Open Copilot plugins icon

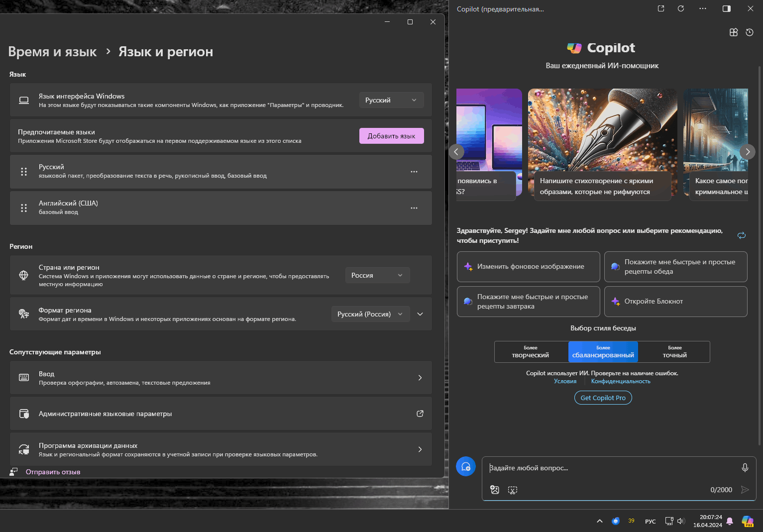tap(734, 32)
